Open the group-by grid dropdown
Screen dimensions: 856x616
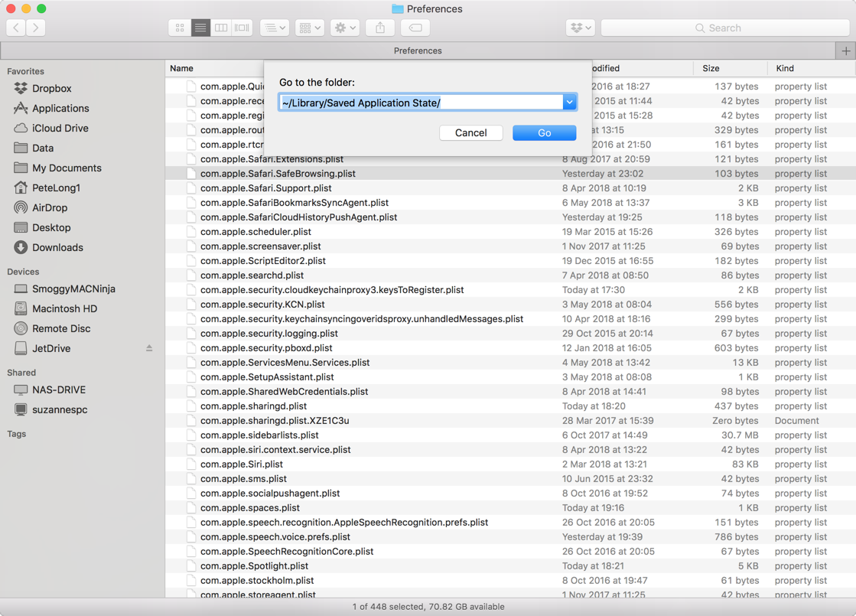tap(310, 28)
